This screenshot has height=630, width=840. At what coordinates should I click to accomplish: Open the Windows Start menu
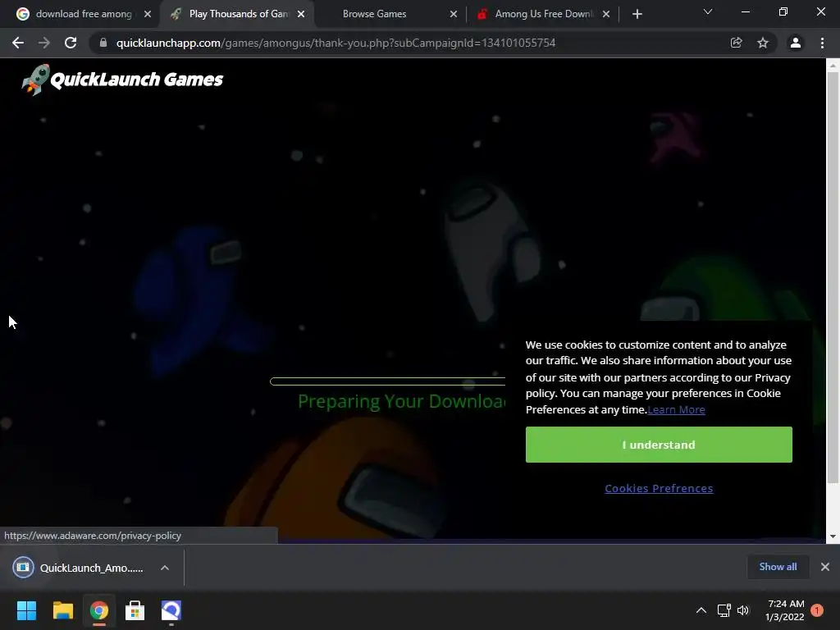tap(26, 610)
